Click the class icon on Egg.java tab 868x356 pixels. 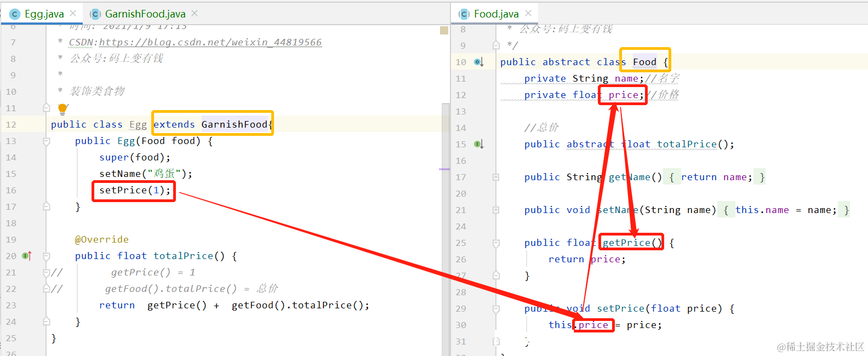[15, 14]
